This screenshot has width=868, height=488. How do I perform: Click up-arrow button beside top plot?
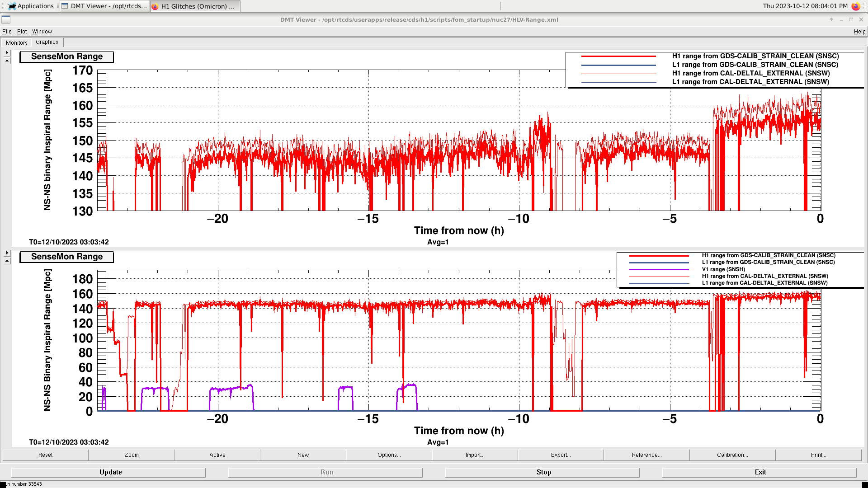(7, 61)
